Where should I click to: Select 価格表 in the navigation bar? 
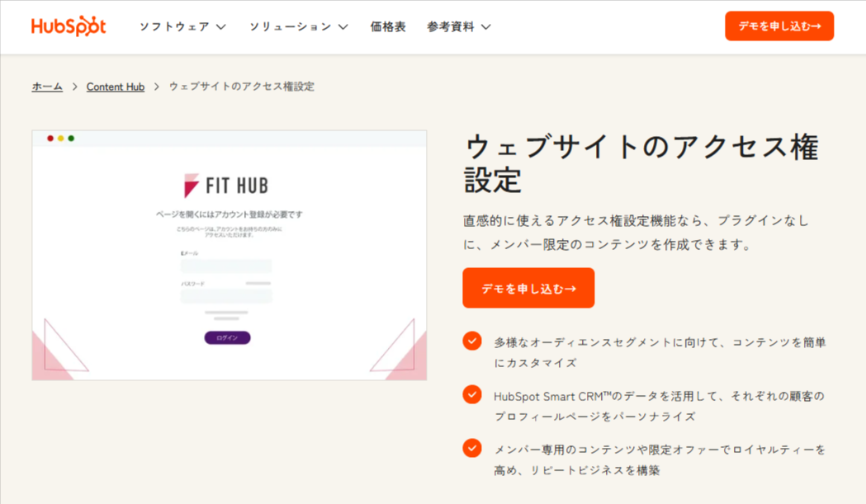click(388, 26)
